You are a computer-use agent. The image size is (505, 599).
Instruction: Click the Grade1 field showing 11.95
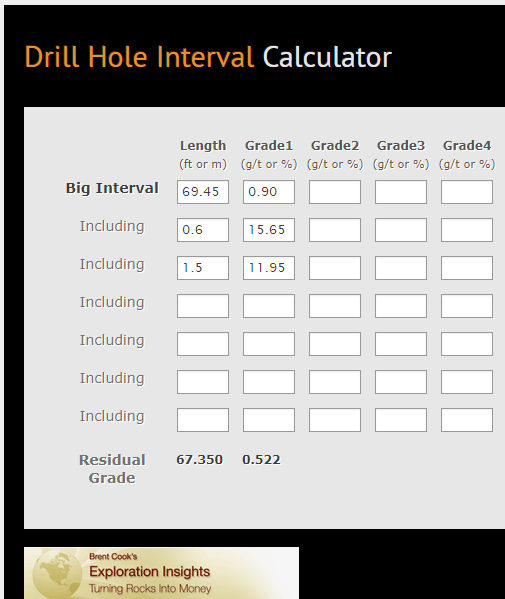[269, 268]
